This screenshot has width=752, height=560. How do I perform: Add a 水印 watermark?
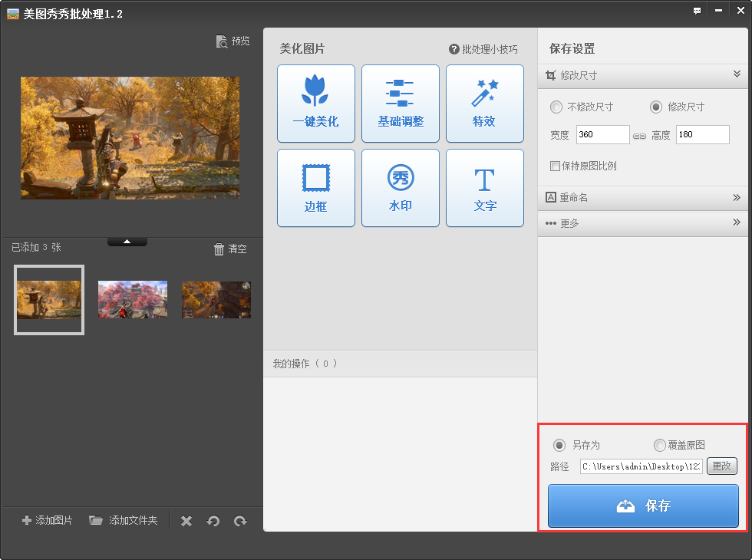pos(400,187)
